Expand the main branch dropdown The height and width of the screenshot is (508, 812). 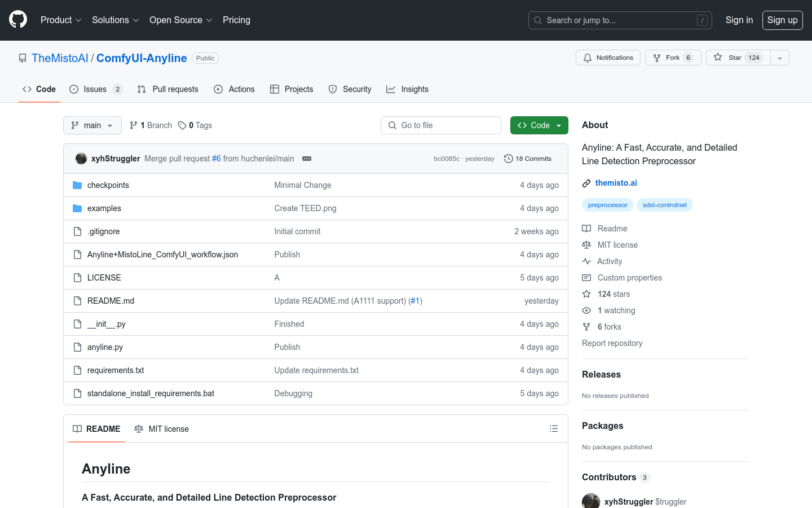[92, 125]
